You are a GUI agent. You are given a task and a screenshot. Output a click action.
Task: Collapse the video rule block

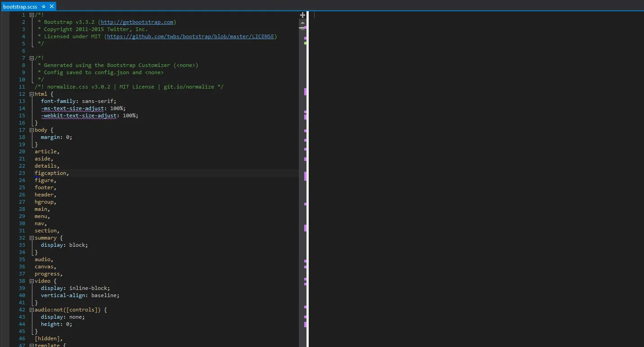[32, 281]
